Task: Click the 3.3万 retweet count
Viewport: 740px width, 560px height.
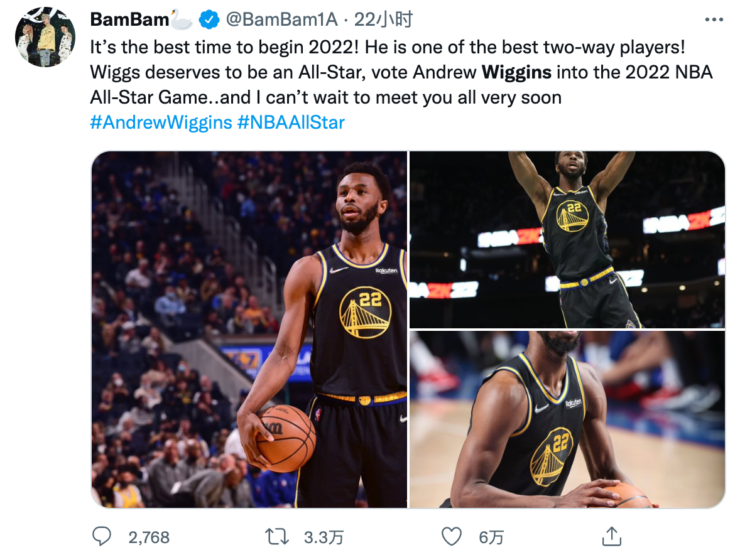Action: [324, 537]
